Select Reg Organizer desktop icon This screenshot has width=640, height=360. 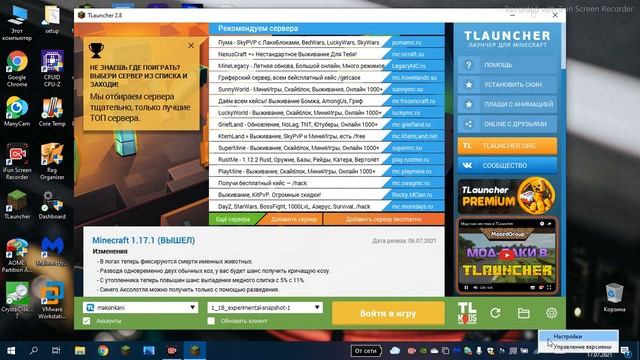tap(52, 162)
